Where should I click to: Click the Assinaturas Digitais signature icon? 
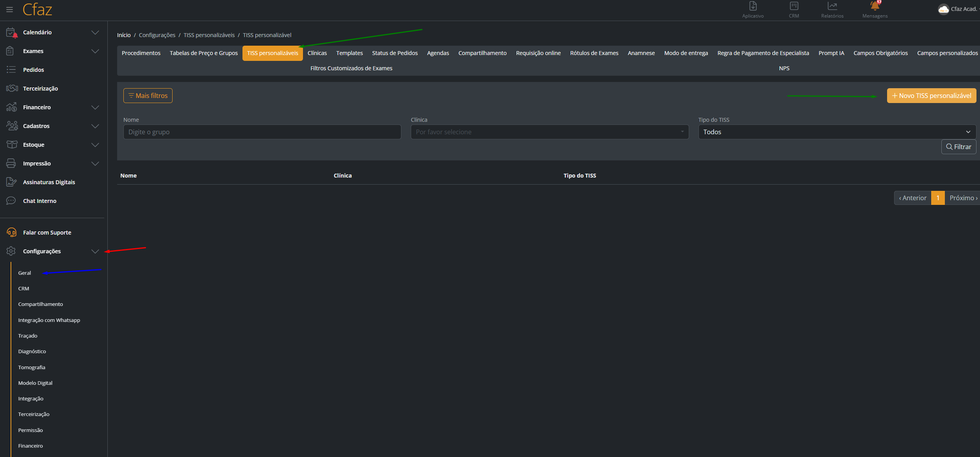pos(11,182)
